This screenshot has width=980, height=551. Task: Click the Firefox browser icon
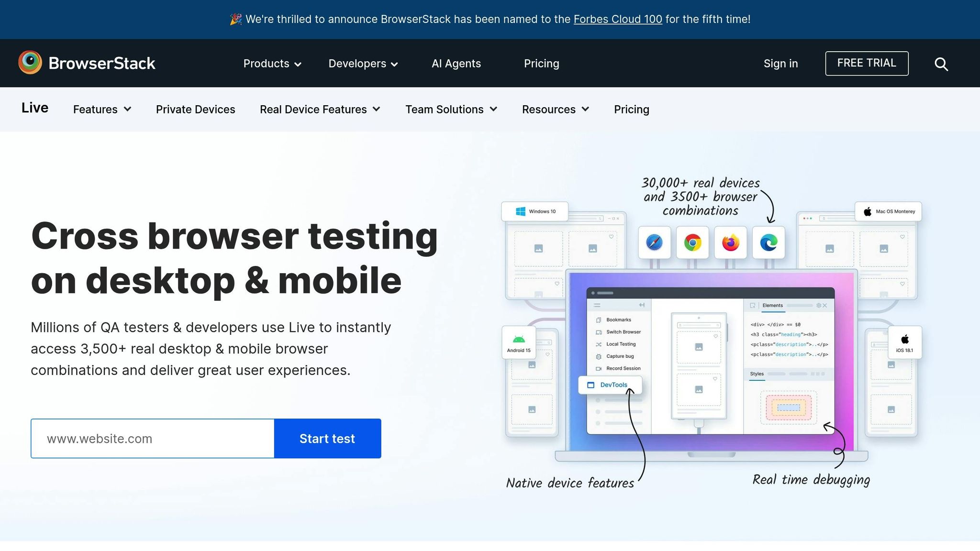coord(730,242)
